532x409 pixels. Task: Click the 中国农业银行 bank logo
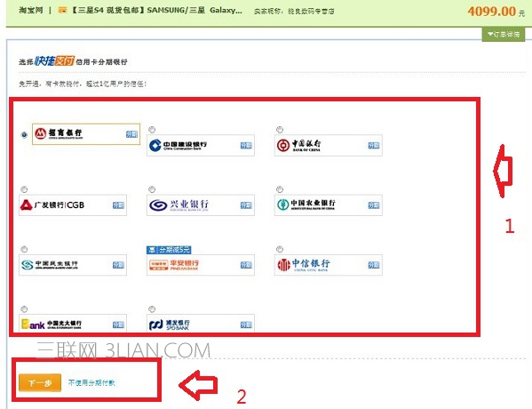pyautogui.click(x=306, y=204)
